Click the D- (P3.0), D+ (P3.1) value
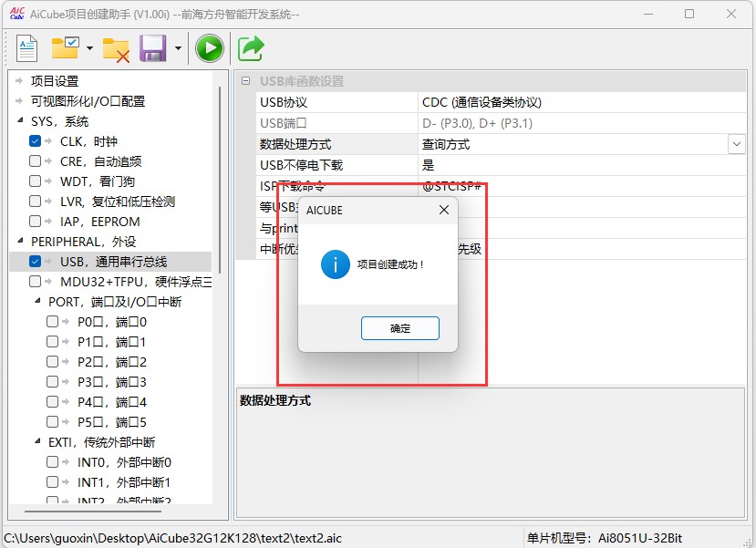756x548 pixels. [582, 123]
